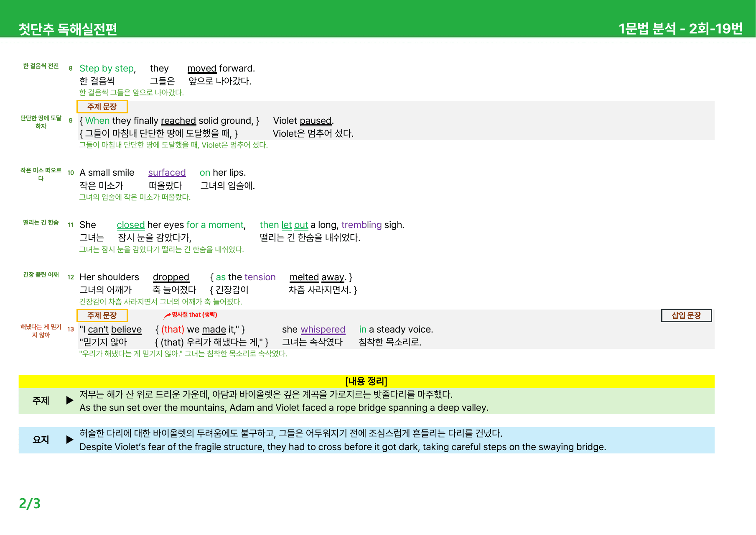Click the side note '한 걸음씩 전진'
The height and width of the screenshot is (535, 756).
(41, 66)
